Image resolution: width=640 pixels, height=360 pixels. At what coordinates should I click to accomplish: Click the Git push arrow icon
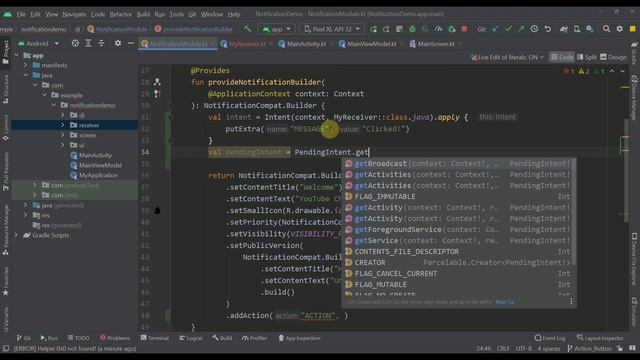[x=521, y=29]
